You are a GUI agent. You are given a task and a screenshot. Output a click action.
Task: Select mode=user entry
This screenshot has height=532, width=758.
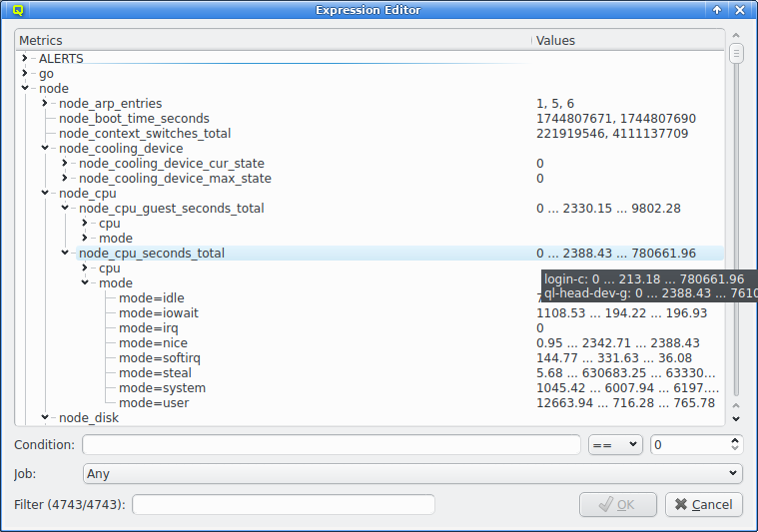click(x=154, y=403)
